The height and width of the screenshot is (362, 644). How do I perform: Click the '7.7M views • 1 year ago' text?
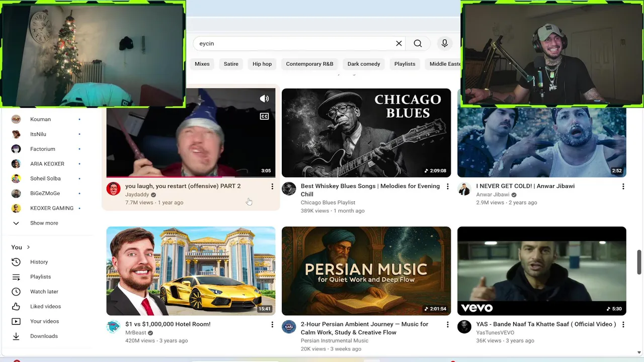coord(154,203)
